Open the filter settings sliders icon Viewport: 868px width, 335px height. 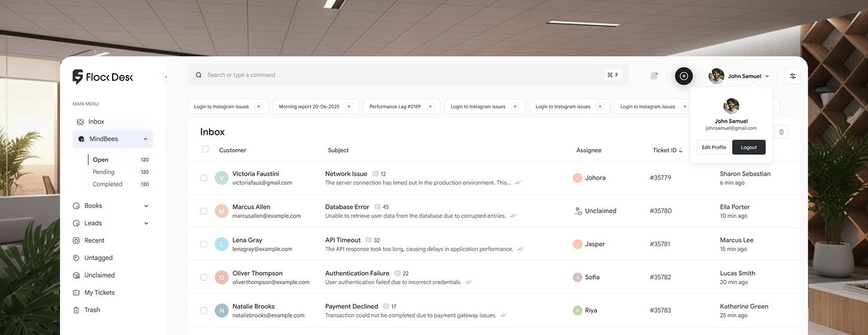click(792, 76)
